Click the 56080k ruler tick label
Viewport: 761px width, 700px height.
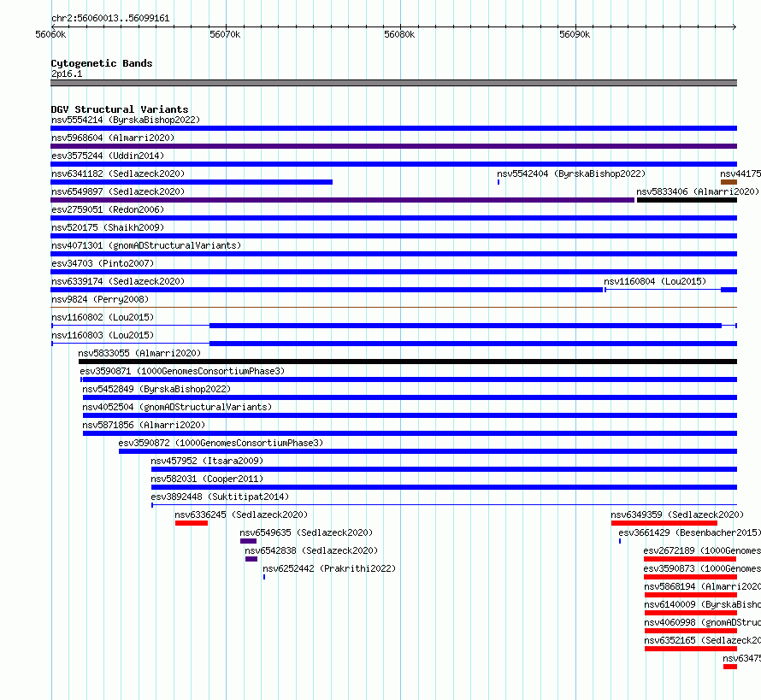pyautogui.click(x=399, y=34)
